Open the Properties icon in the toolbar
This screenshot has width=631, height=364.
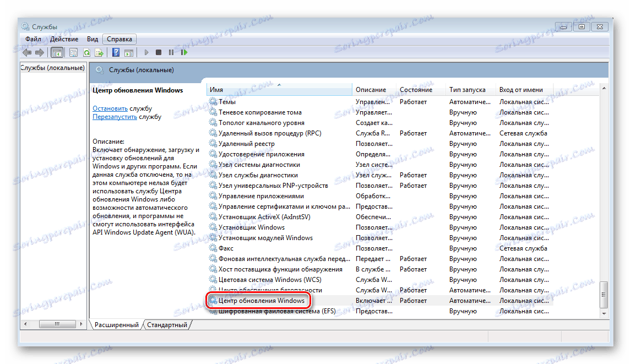tap(72, 52)
